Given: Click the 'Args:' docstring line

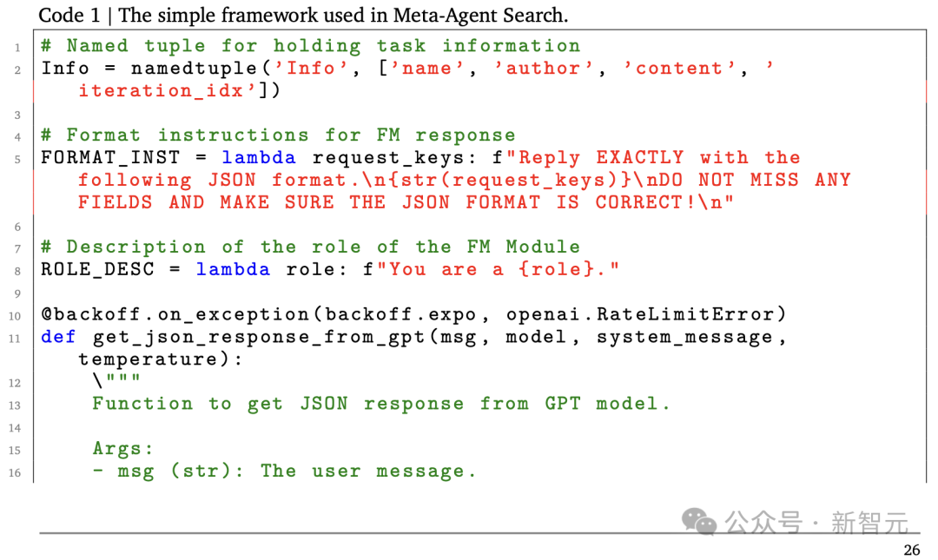Looking at the screenshot, I should point(122,449).
